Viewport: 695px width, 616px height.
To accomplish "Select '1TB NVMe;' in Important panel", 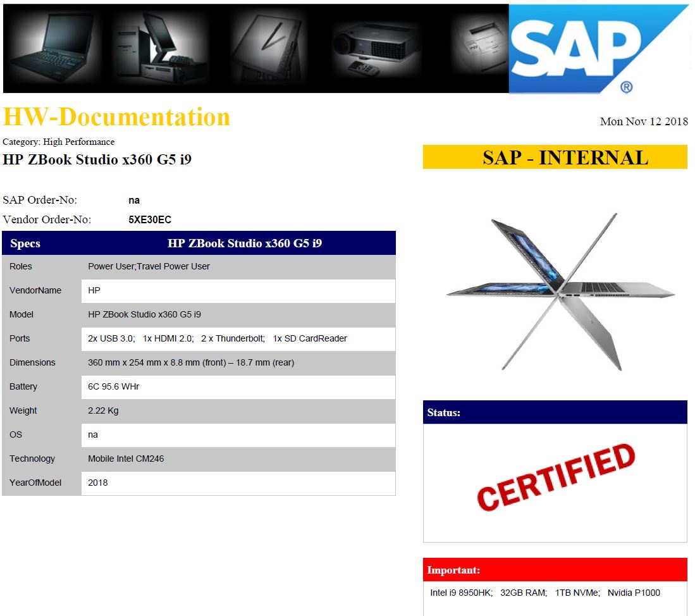I will click(577, 593).
